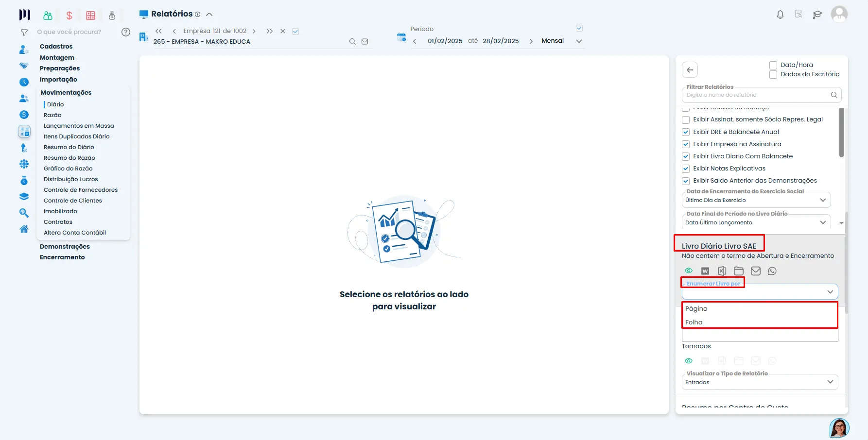This screenshot has width=868, height=440.
Task: Click the home icon in left sidebar
Action: pyautogui.click(x=24, y=229)
